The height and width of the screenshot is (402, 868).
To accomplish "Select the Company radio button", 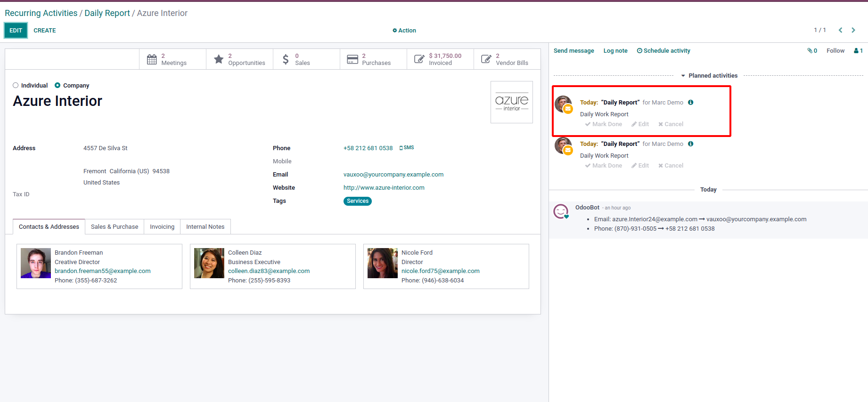I will [x=57, y=86].
